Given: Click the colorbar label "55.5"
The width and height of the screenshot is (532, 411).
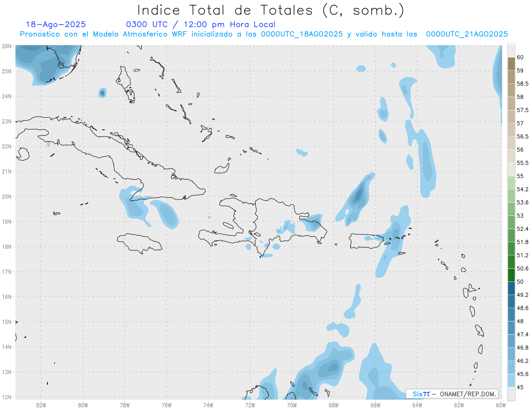Looking at the screenshot, I should [x=523, y=163].
